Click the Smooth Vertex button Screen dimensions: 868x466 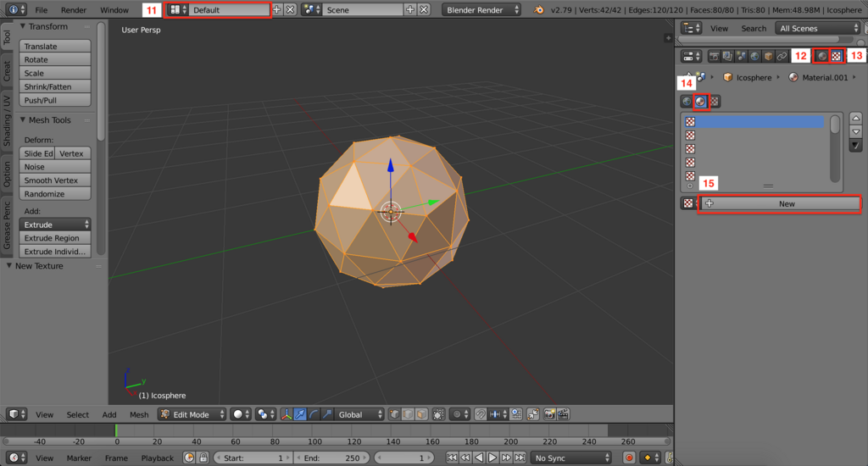pyautogui.click(x=55, y=180)
